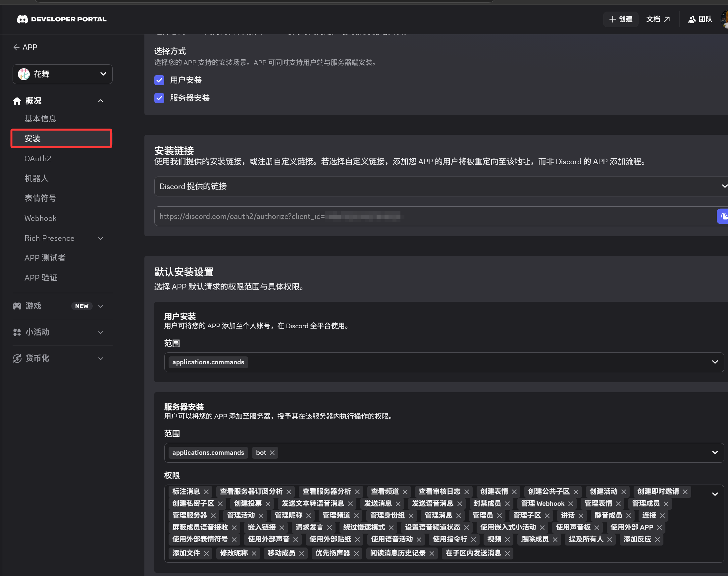The height and width of the screenshot is (576, 728).
Task: Open the 文档 link
Action: [x=658, y=19]
